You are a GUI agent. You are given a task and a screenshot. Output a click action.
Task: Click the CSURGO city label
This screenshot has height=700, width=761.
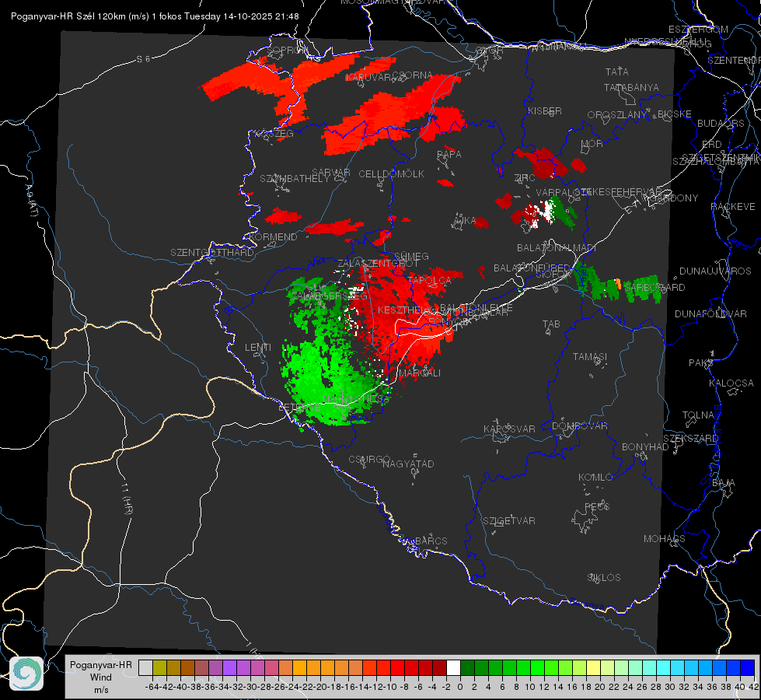pos(369,460)
